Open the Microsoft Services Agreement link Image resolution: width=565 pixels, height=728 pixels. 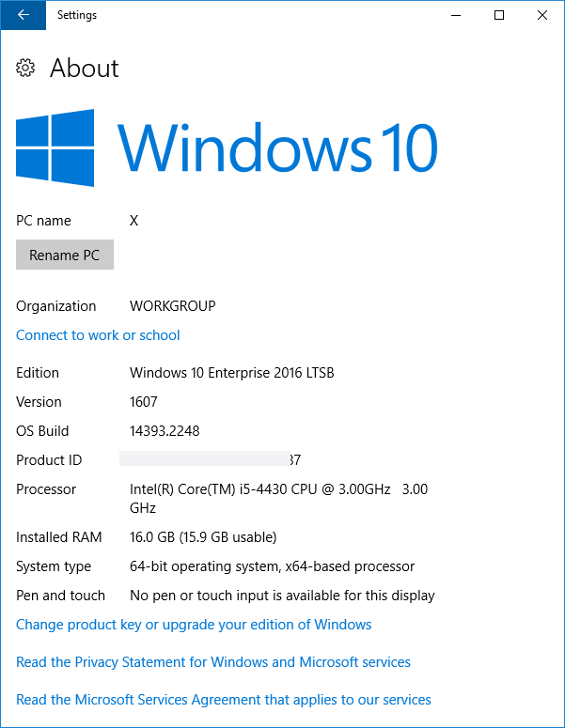tap(224, 700)
